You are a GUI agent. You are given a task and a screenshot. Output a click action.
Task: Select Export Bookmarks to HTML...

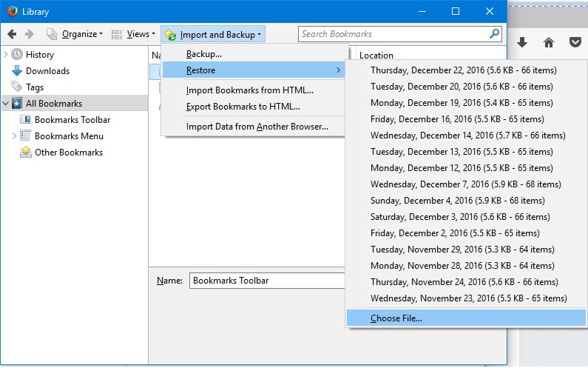[x=243, y=107]
